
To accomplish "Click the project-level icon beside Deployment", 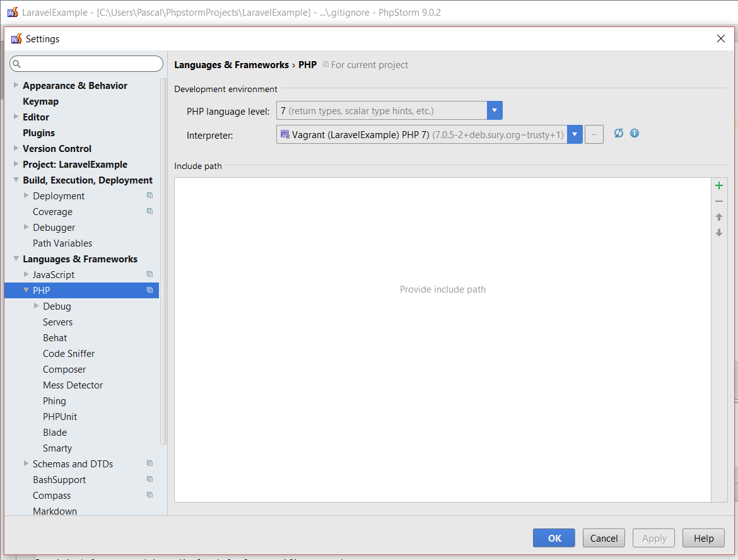I will 149,195.
